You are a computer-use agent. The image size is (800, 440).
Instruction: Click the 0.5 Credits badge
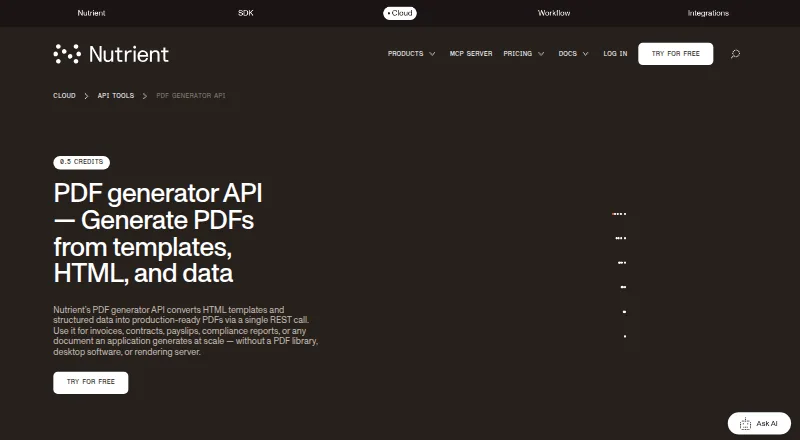coord(82,162)
